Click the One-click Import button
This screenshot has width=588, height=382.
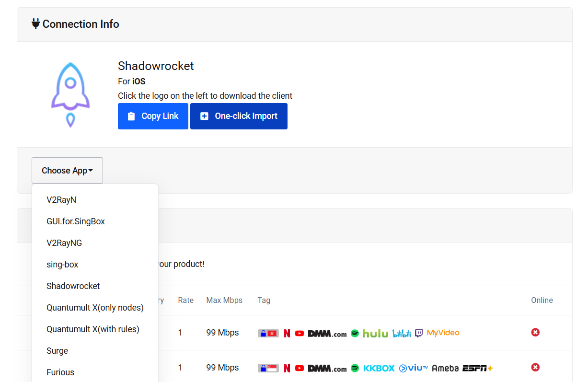tap(239, 116)
